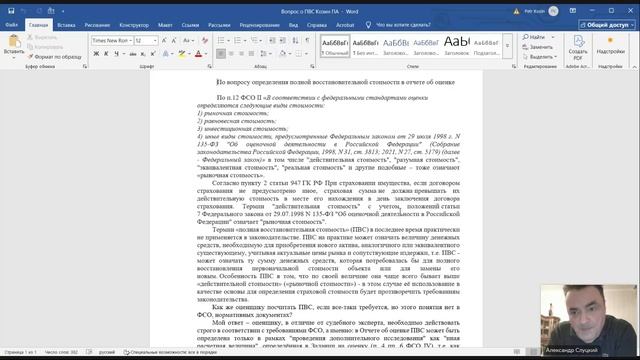This screenshot has height=360, width=640.
Task: Open shading fill color
Action: [x=282, y=54]
